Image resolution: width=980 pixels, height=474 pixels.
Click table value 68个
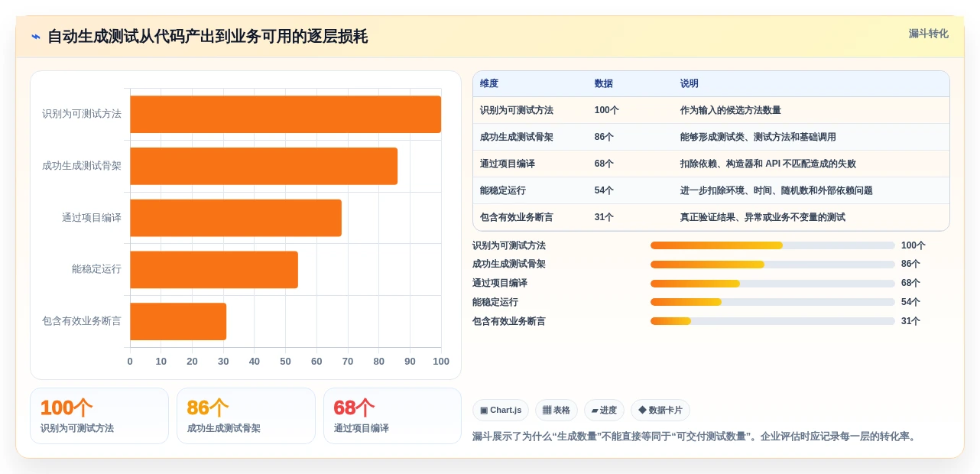coord(604,164)
